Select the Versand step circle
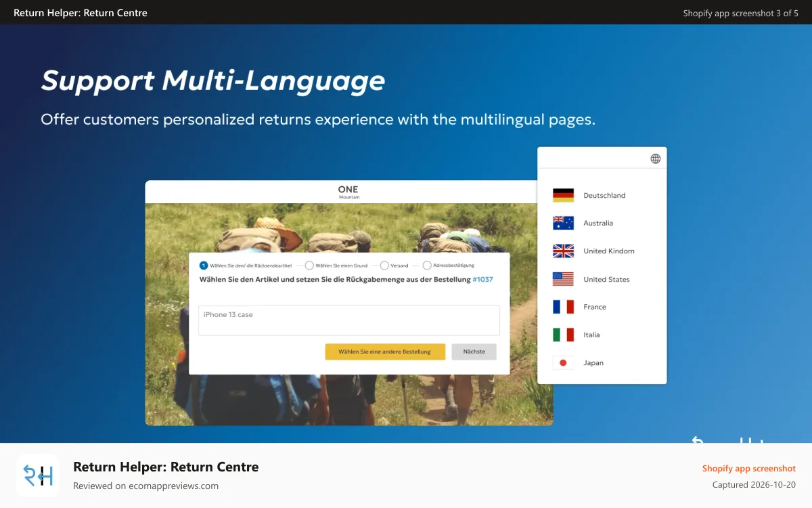Viewport: 812px width, 508px height. coord(384,266)
